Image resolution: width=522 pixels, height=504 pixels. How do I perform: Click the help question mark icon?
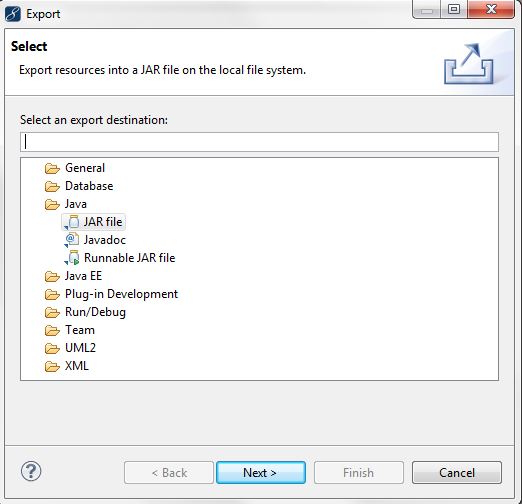coord(31,471)
